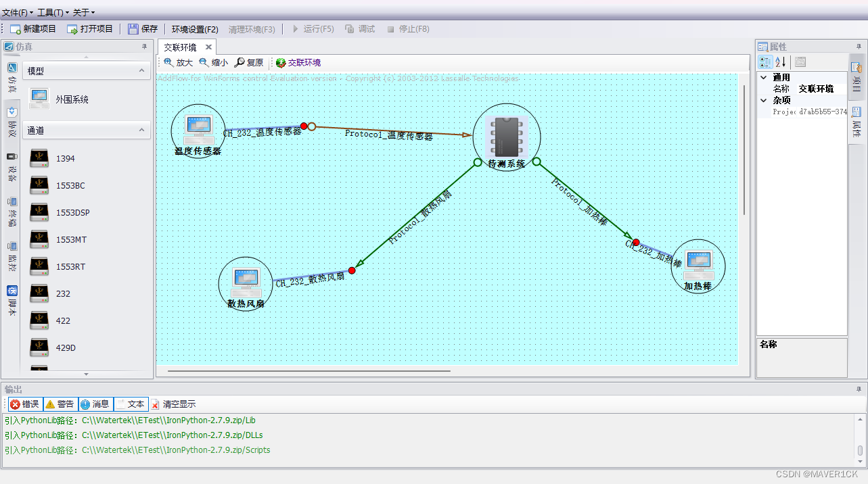
Task: Click 清空显示 to clear the output
Action: [x=174, y=404]
